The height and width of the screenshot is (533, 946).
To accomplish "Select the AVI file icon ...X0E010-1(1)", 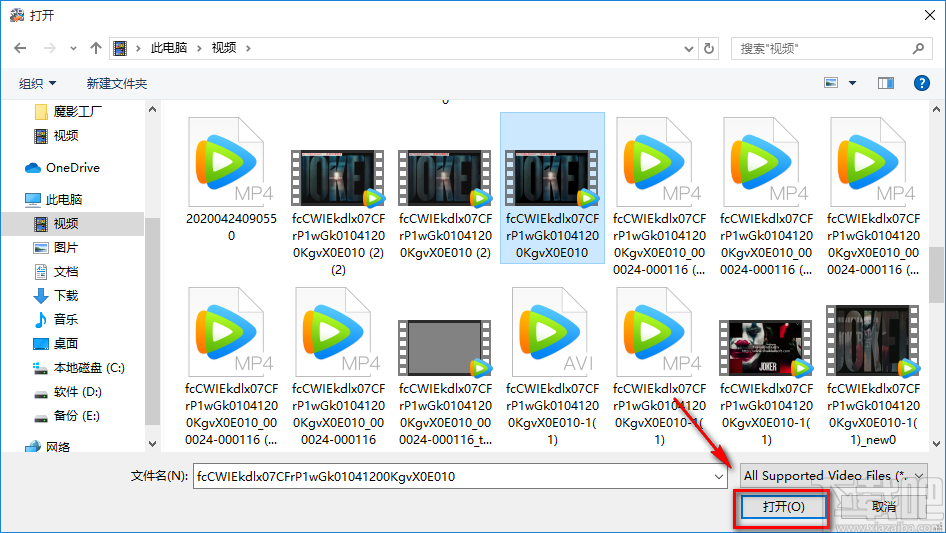I will click(x=552, y=332).
